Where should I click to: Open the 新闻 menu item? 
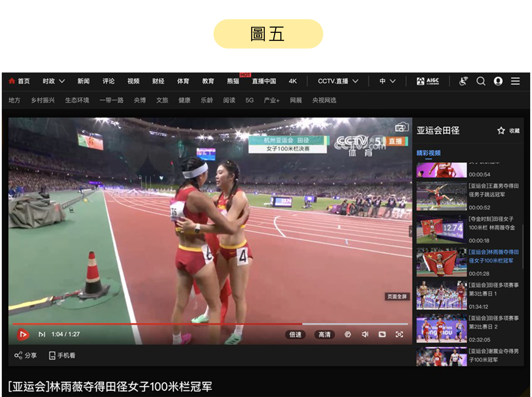click(x=83, y=81)
